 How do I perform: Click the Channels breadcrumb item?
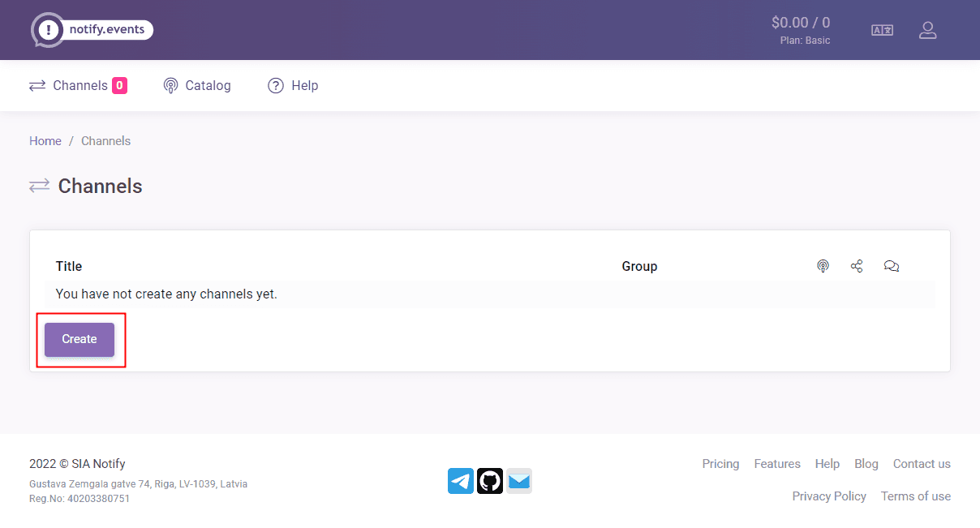[x=105, y=141]
